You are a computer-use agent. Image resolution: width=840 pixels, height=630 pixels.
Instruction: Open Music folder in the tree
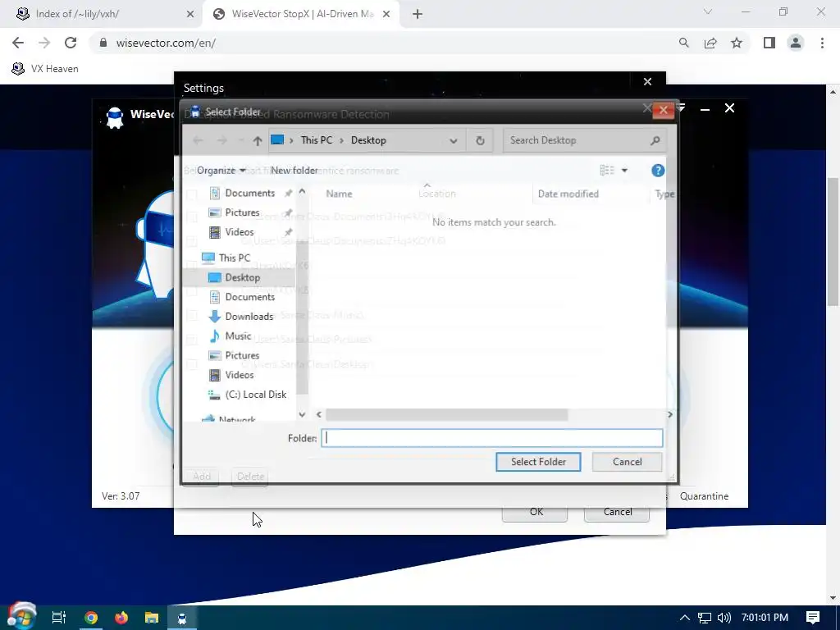tap(238, 336)
